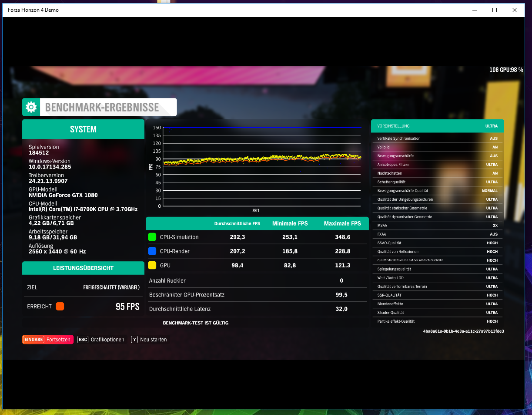The image size is (532, 415).
Task: Click the VOREINSTELLUNG ULTRA header row
Action: tap(437, 126)
